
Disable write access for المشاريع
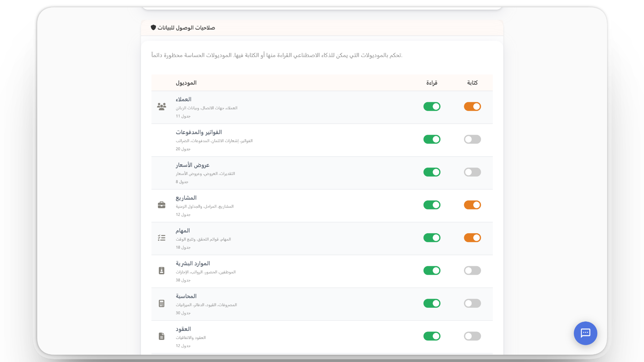473,205
